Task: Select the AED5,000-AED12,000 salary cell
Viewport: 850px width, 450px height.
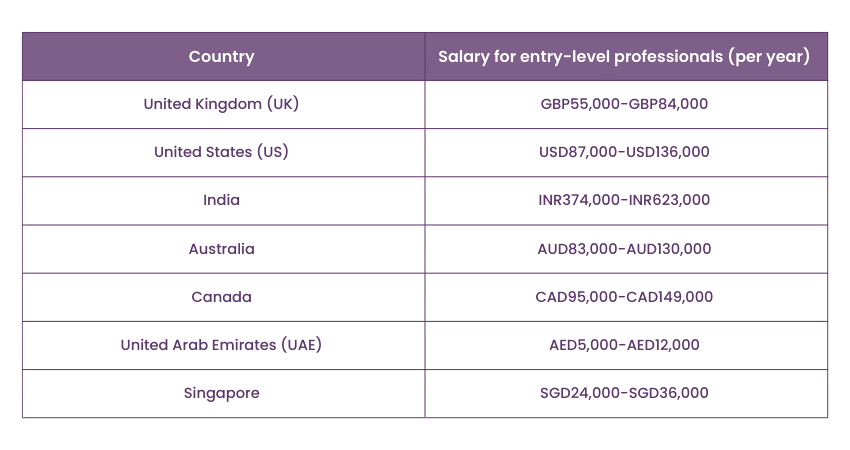Action: (x=624, y=345)
